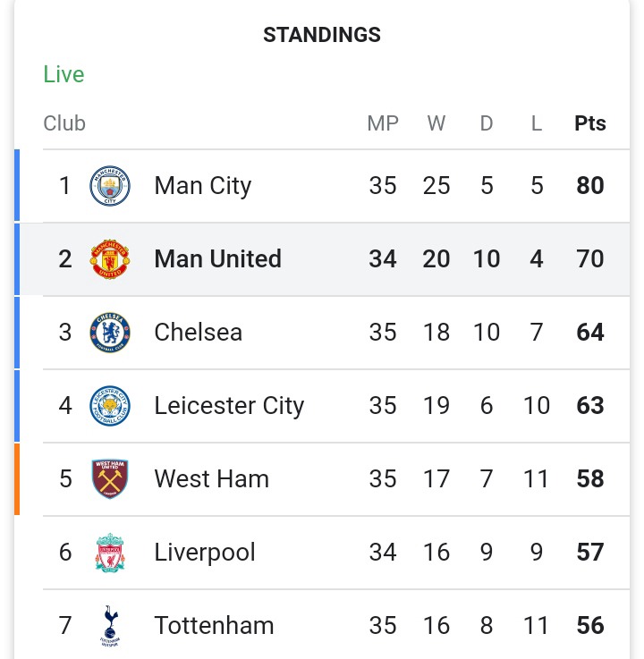Click the MP column header

coord(383,123)
